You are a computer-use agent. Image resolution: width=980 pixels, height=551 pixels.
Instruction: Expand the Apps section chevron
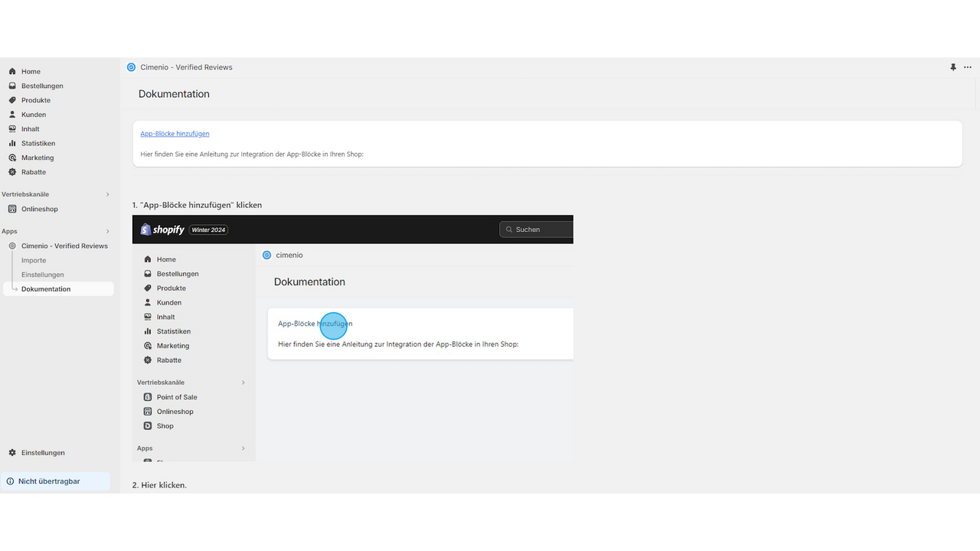pyautogui.click(x=107, y=231)
